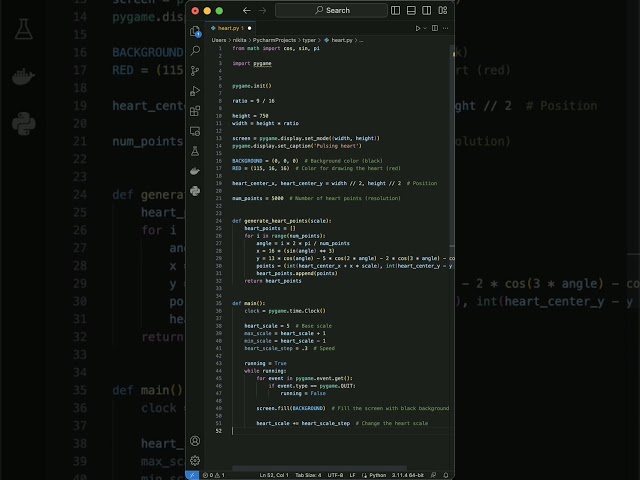
Task: Open Customize Layout in the title bar
Action: pos(443,10)
